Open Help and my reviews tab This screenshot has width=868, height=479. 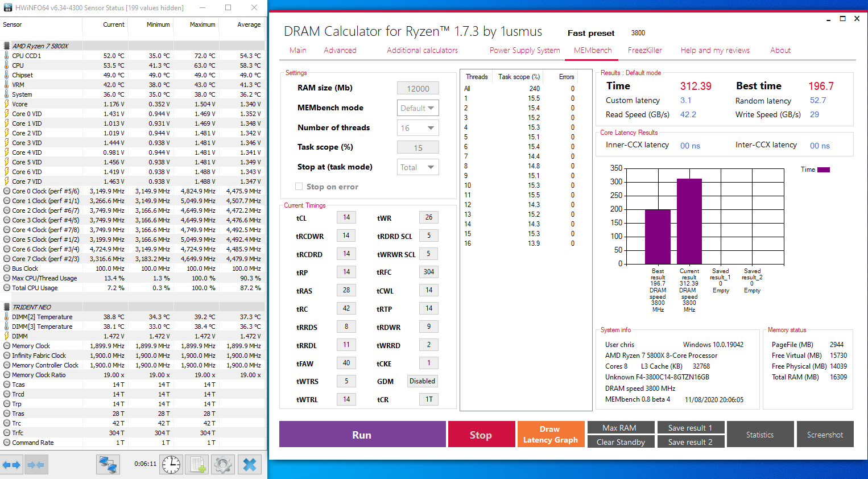pyautogui.click(x=715, y=50)
